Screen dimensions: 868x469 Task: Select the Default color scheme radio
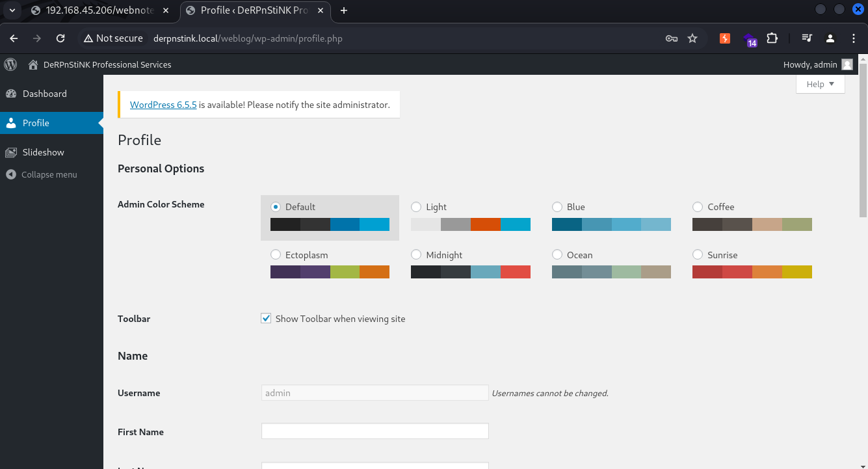click(276, 207)
